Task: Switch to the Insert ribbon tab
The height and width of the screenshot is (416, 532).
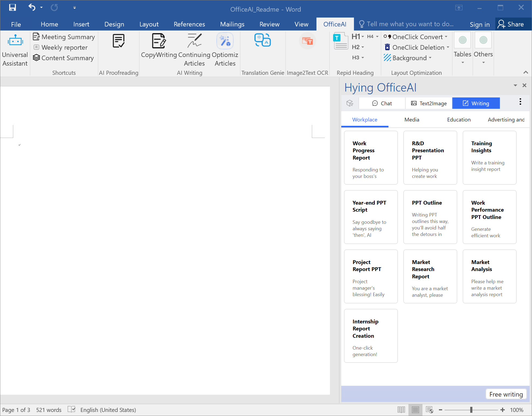Action: tap(81, 24)
